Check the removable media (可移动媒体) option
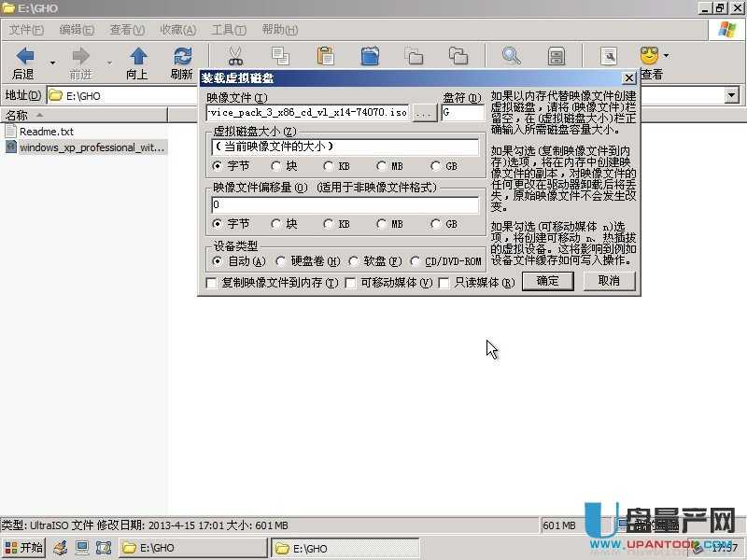Viewport: 747px width, 560px height. tap(351, 282)
